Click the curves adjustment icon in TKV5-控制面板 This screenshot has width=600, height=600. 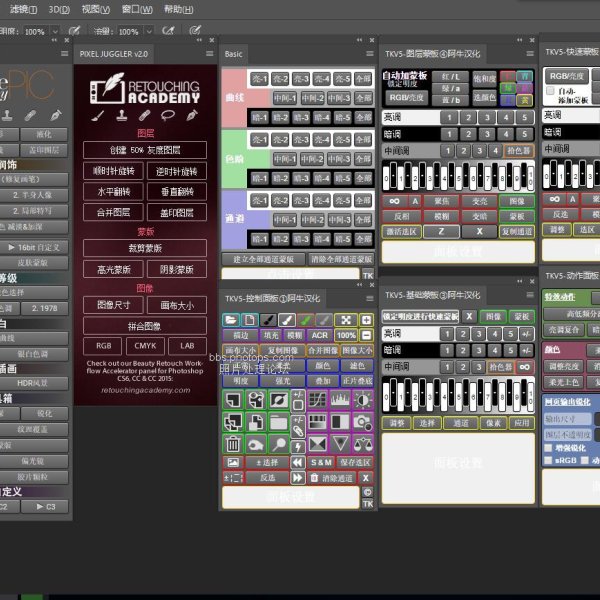[317, 400]
